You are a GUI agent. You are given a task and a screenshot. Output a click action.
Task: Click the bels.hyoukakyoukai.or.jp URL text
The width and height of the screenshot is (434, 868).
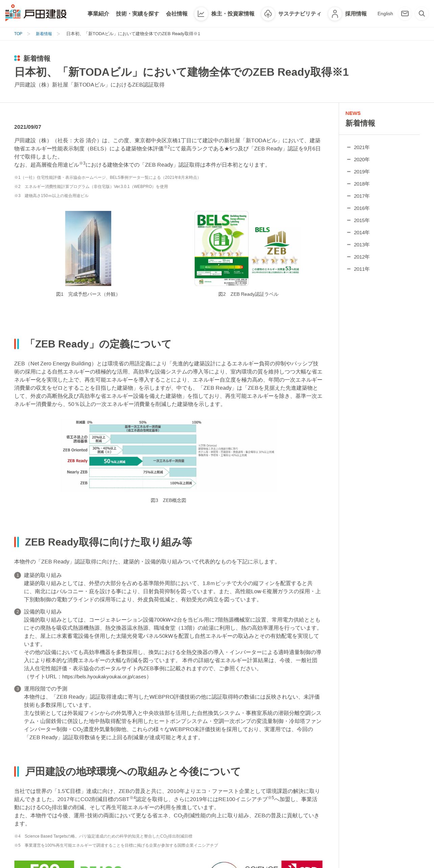click(104, 677)
